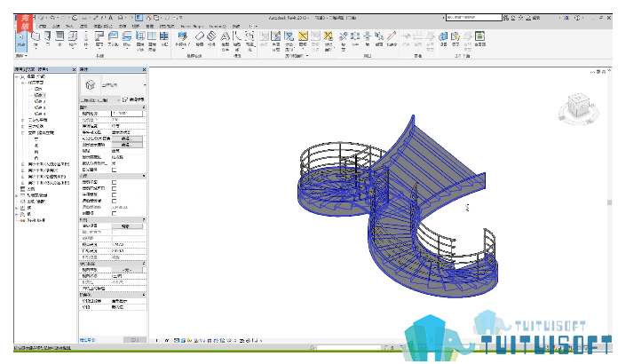Choose the Component tool in the ribbon
This screenshot has height=364, width=618.
point(73,39)
